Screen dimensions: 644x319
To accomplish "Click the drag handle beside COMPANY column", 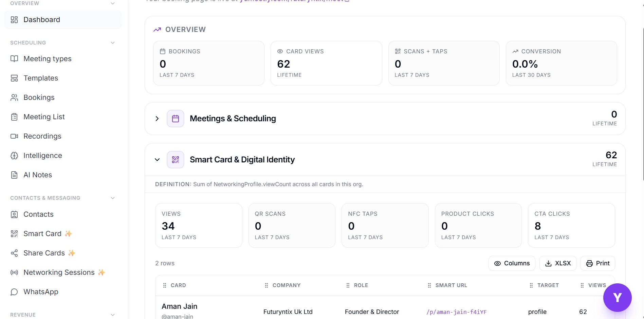I will pos(266,285).
